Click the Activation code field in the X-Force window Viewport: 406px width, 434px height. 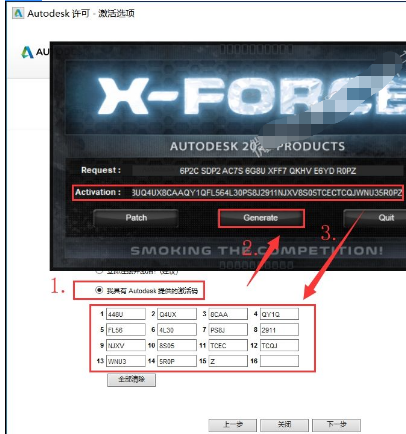click(267, 193)
